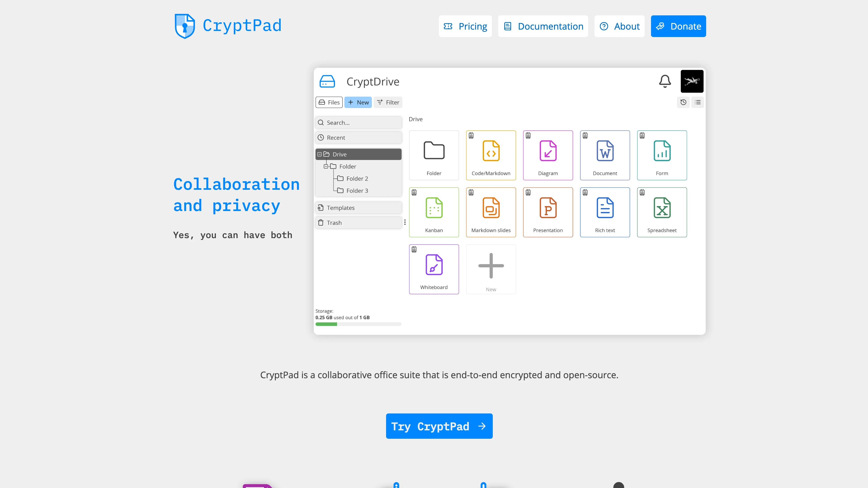This screenshot has width=868, height=488.
Task: Click the Files toolbar button
Action: pyautogui.click(x=329, y=102)
